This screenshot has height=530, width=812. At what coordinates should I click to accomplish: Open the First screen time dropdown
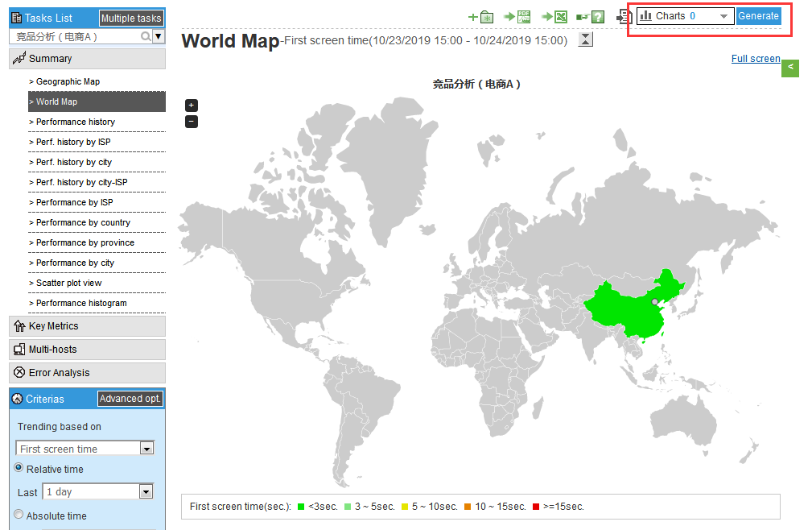(146, 449)
